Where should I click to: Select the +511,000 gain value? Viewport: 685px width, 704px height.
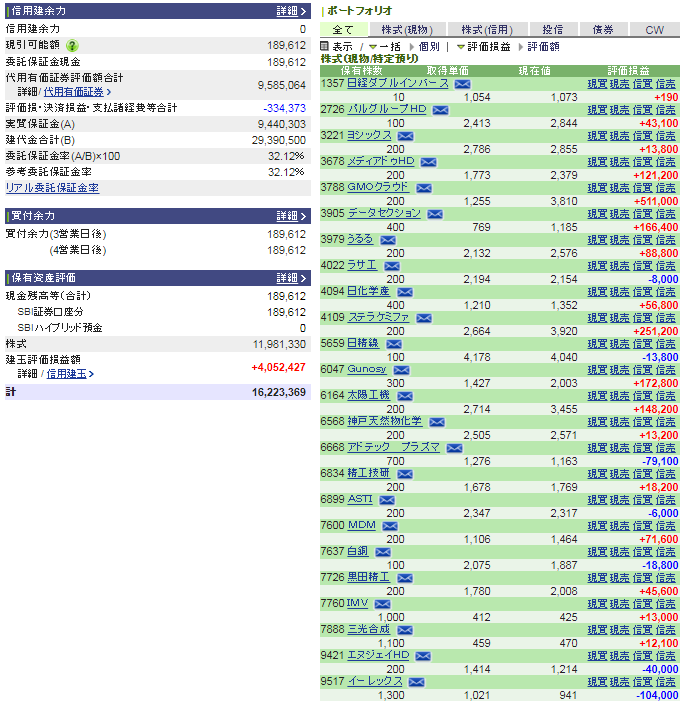pyautogui.click(x=656, y=202)
